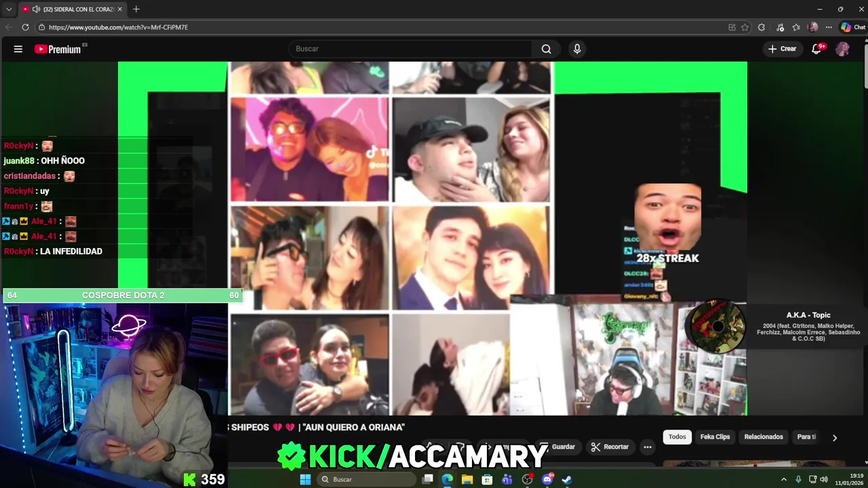Click the first related video thumbnail below chips
This screenshot has height=488, width=868.
pyautogui.click(x=753, y=464)
